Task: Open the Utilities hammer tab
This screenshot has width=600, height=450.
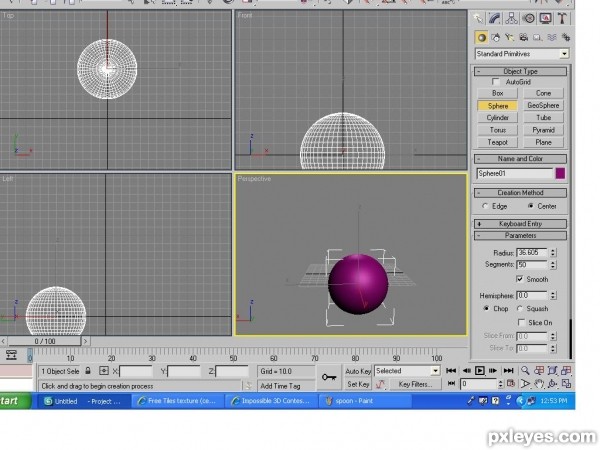Action: point(562,18)
